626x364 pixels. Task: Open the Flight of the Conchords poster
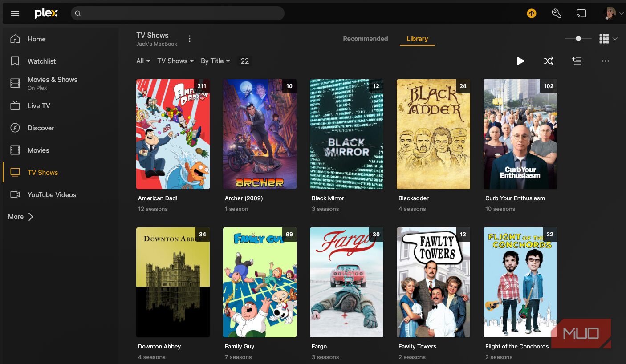(520, 282)
